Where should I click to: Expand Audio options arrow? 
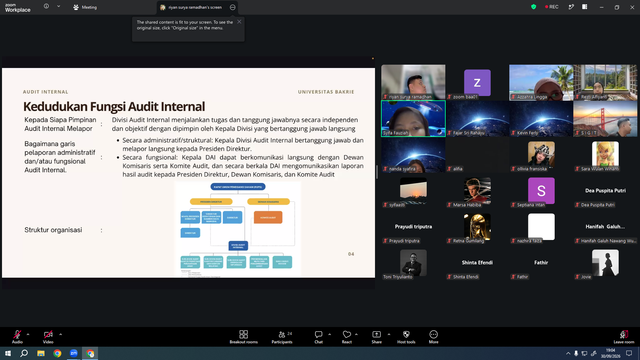point(28,334)
